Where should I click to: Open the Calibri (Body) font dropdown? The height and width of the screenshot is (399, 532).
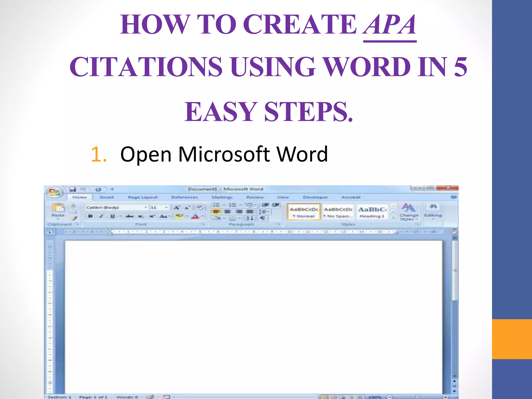[146, 207]
